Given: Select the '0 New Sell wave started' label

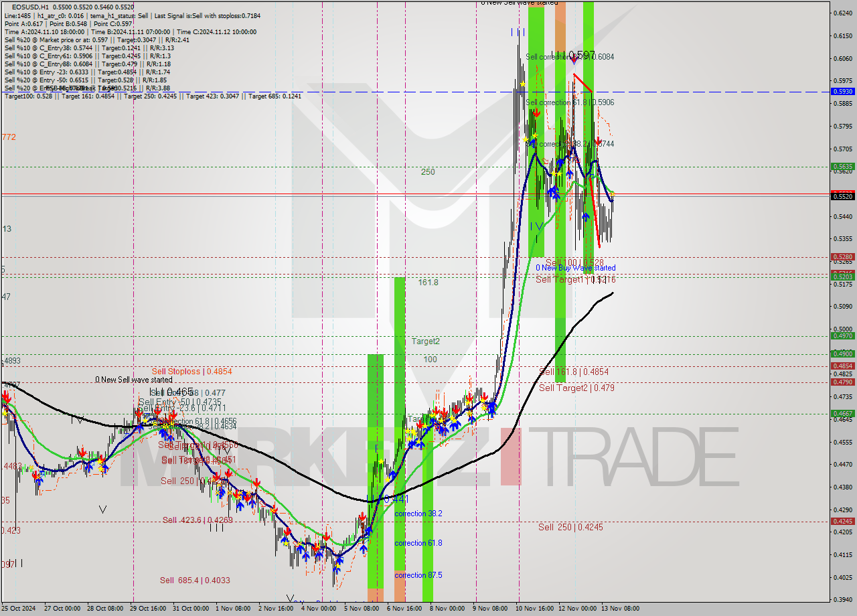Looking at the screenshot, I should click(x=134, y=380).
